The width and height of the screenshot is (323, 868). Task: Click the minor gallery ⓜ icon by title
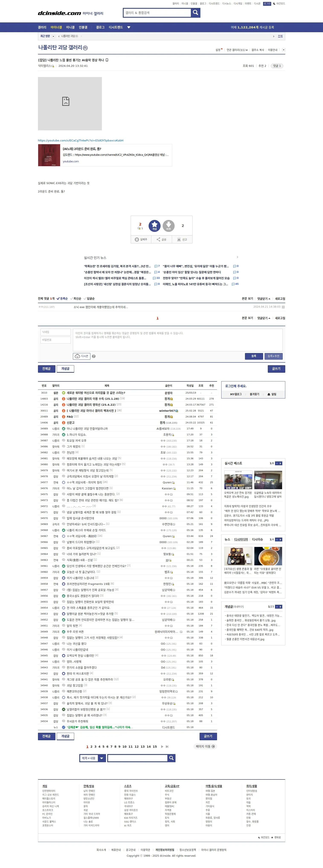(85, 48)
